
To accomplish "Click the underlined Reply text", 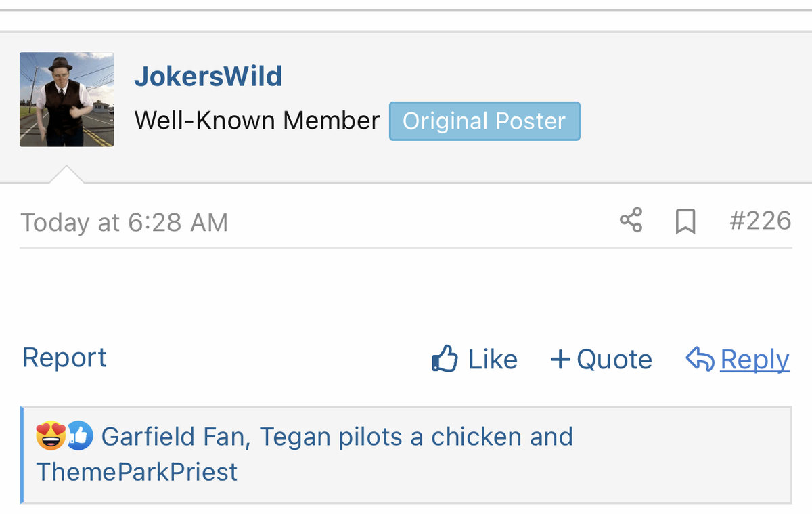I will pos(755,360).
